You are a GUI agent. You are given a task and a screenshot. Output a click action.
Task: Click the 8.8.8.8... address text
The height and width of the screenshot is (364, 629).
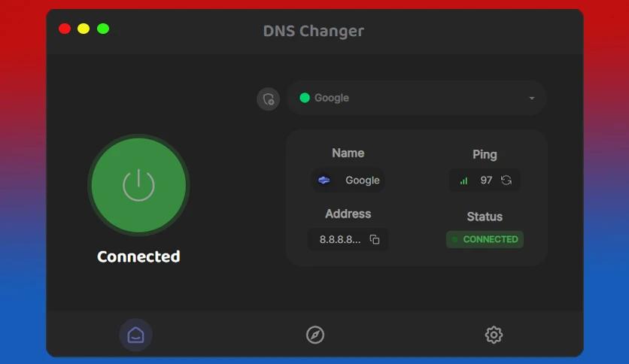click(x=340, y=240)
